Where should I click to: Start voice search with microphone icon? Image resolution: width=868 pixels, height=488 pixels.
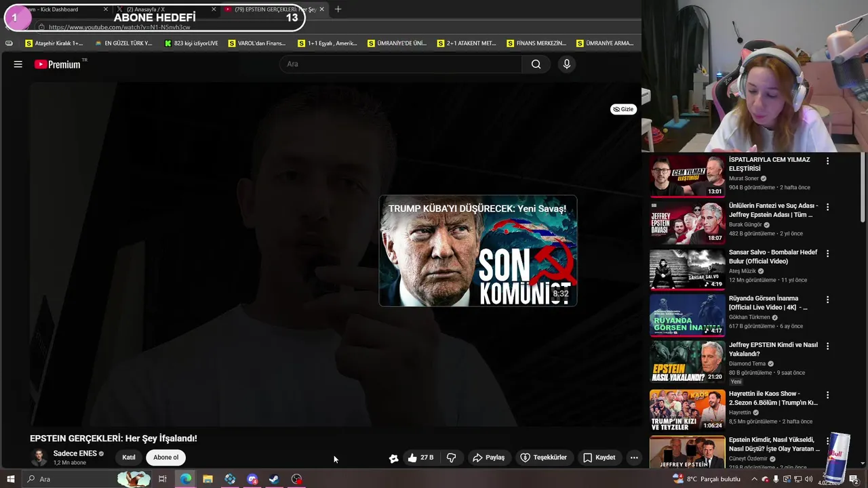click(567, 64)
